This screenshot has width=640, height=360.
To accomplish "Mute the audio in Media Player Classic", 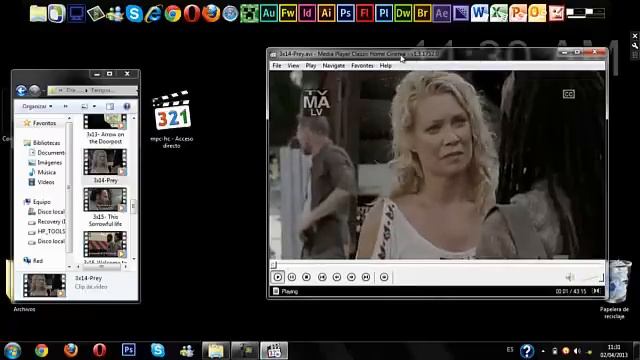I will (570, 278).
